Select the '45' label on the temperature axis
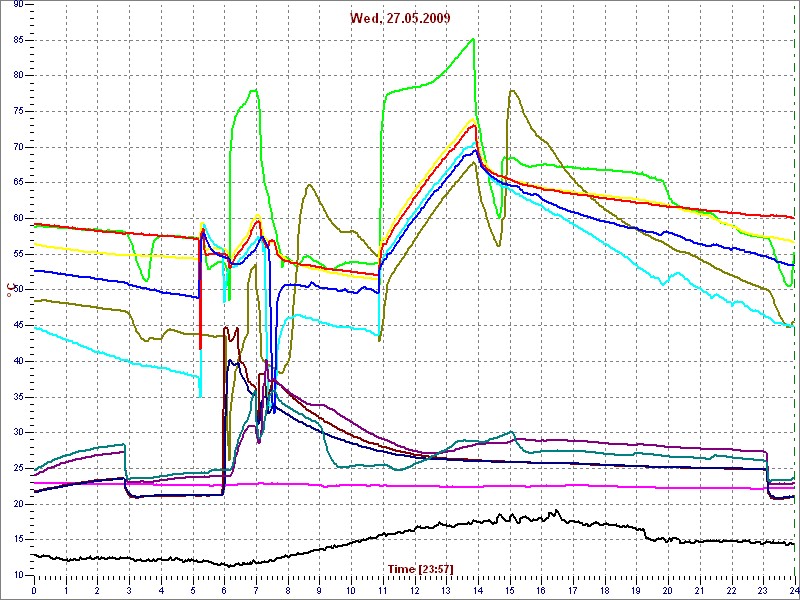 (x=18, y=326)
